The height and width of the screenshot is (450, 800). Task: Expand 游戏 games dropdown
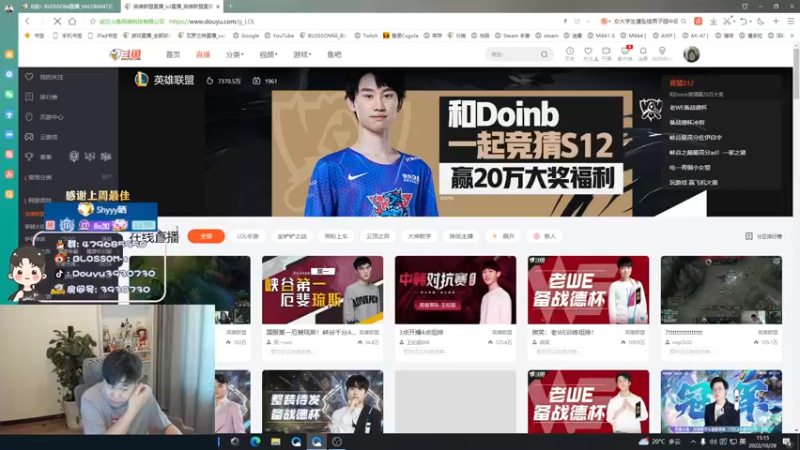pos(302,55)
